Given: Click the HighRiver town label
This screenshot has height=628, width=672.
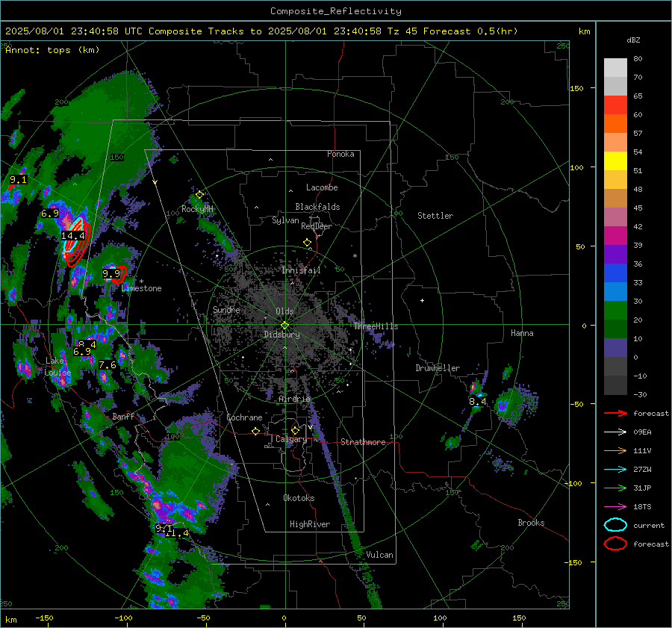Looking at the screenshot, I should tap(310, 524).
